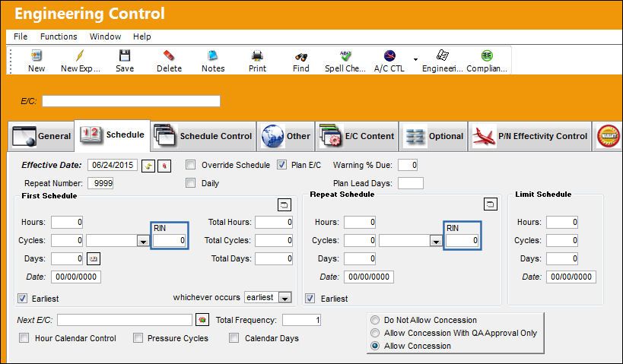This screenshot has height=364, width=623.
Task: Click the Effective Date field
Action: pyautogui.click(x=113, y=165)
